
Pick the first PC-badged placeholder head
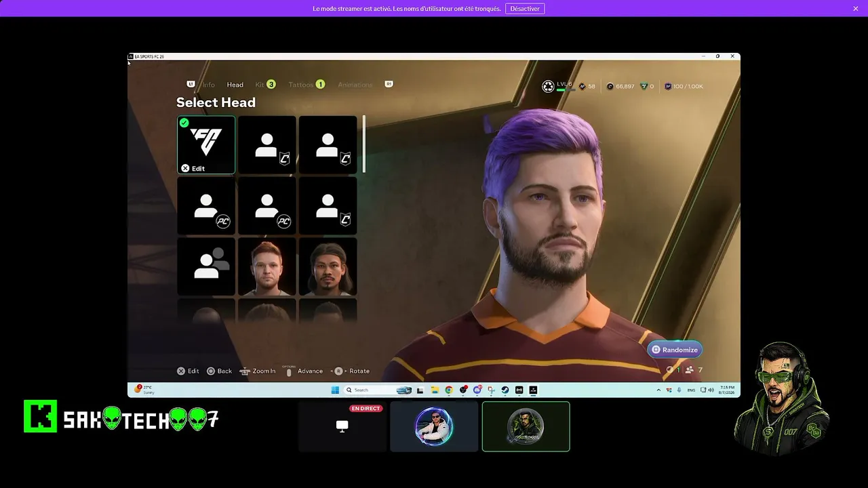(206, 206)
